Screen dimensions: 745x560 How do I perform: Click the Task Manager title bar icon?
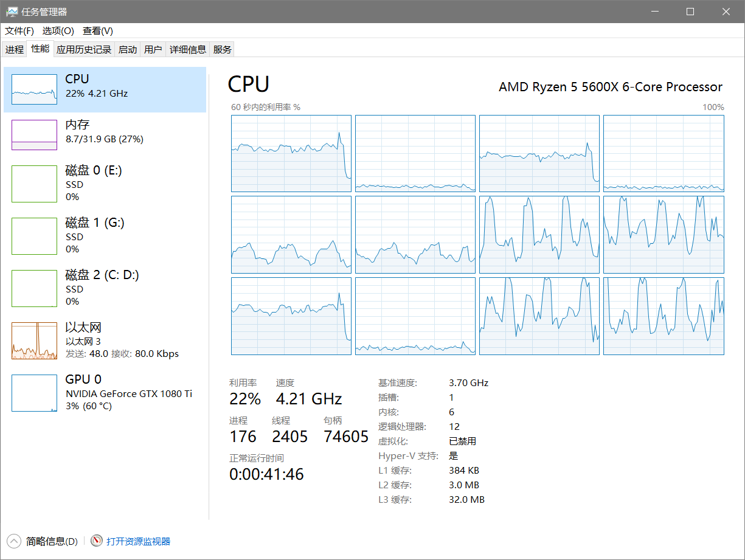click(x=12, y=12)
